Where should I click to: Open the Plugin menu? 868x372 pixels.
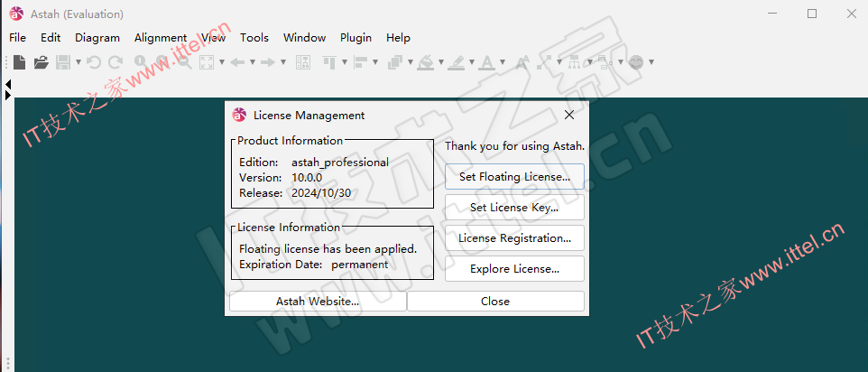click(356, 38)
